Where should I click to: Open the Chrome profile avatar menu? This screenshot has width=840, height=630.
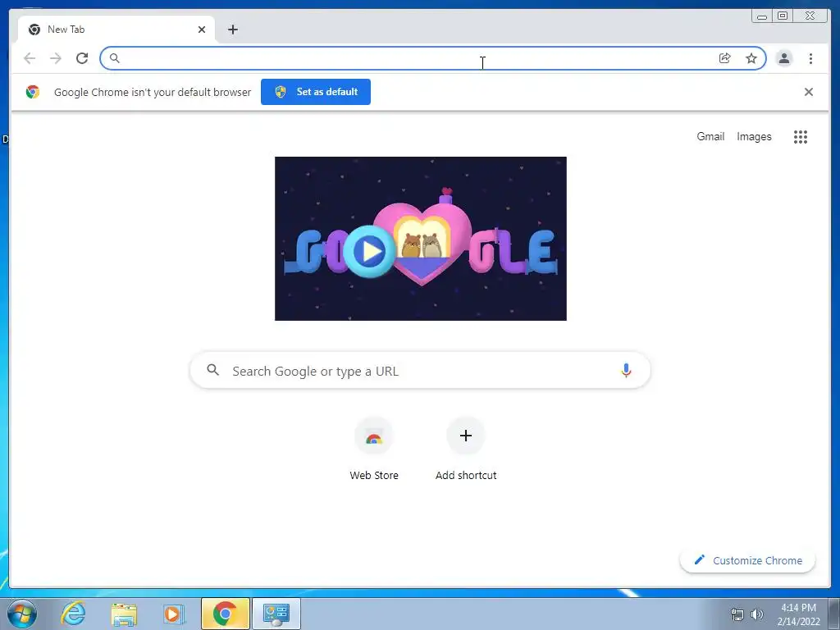(783, 58)
